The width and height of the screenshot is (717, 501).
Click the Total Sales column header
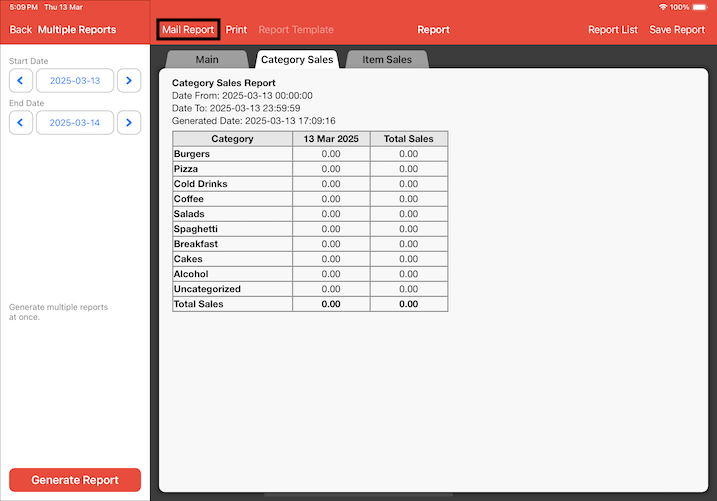coord(408,139)
